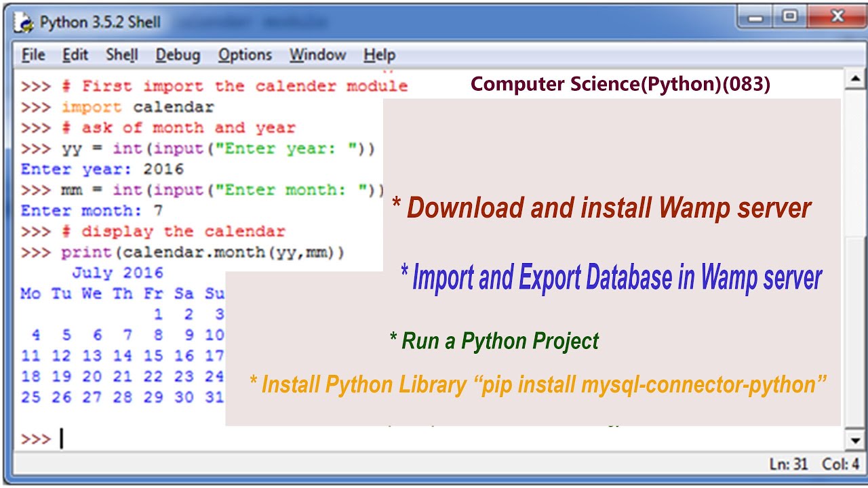Maximize the Python Shell window
The image size is (868, 488).
pos(790,17)
